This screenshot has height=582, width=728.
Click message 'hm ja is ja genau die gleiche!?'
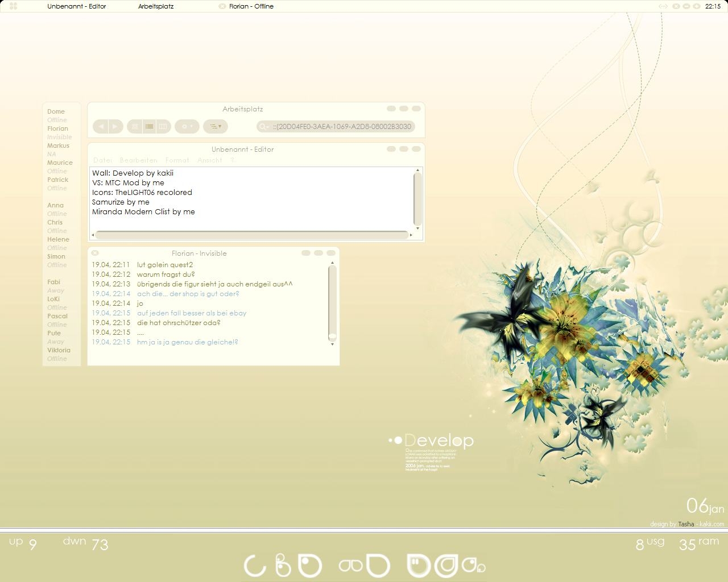(188, 342)
